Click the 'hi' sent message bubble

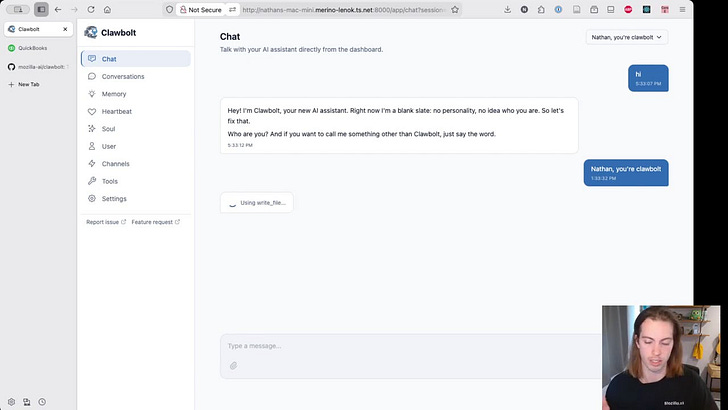pyautogui.click(x=648, y=78)
